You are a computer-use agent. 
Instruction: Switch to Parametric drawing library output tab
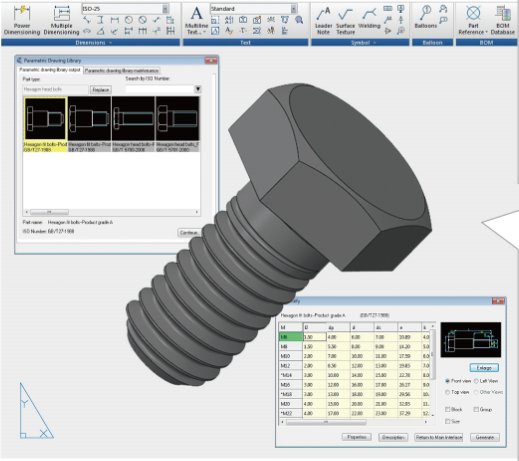pyautogui.click(x=50, y=70)
